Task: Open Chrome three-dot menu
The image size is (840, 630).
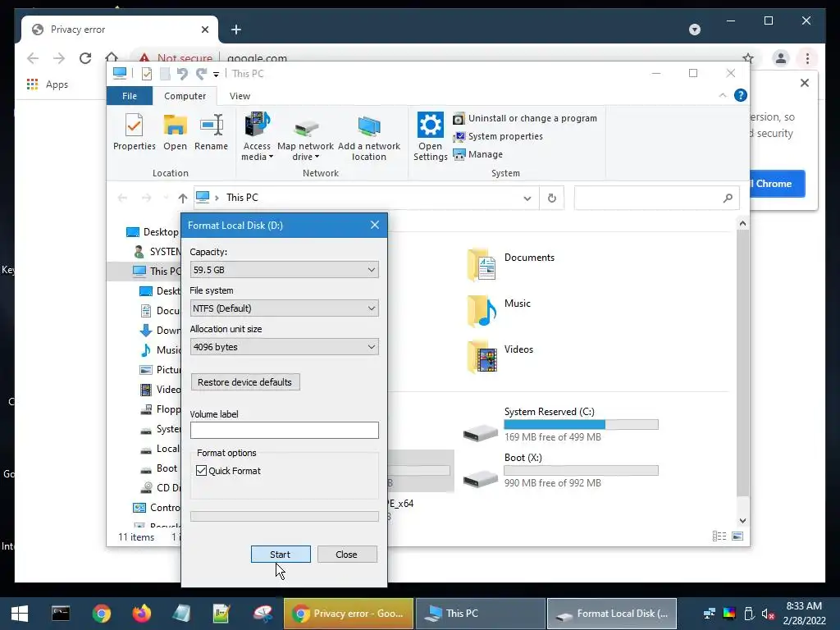Action: click(807, 58)
